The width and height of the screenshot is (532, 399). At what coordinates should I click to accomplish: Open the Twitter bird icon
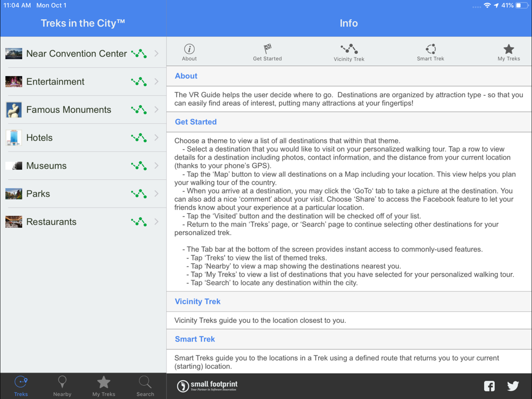click(513, 386)
